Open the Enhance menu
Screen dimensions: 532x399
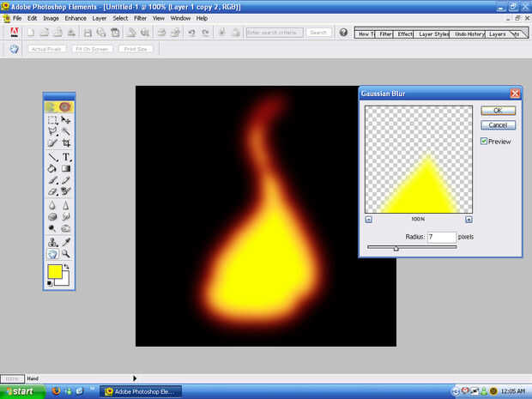tap(76, 18)
